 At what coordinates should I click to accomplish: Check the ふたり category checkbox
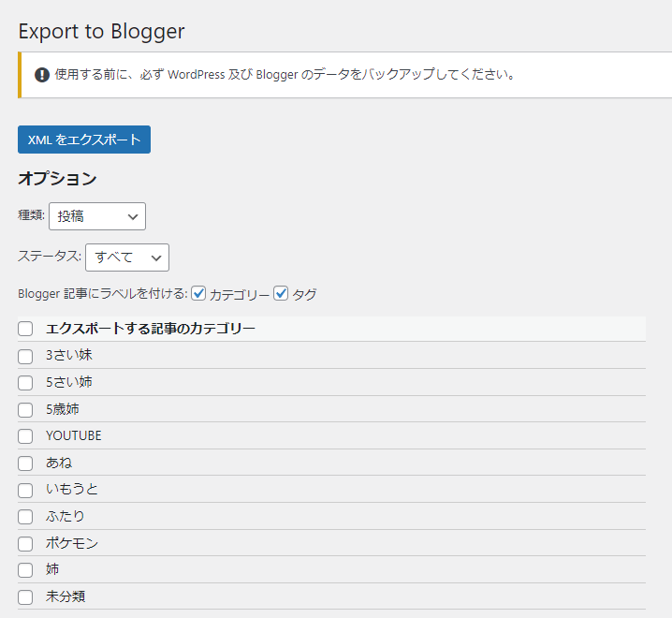(25, 517)
